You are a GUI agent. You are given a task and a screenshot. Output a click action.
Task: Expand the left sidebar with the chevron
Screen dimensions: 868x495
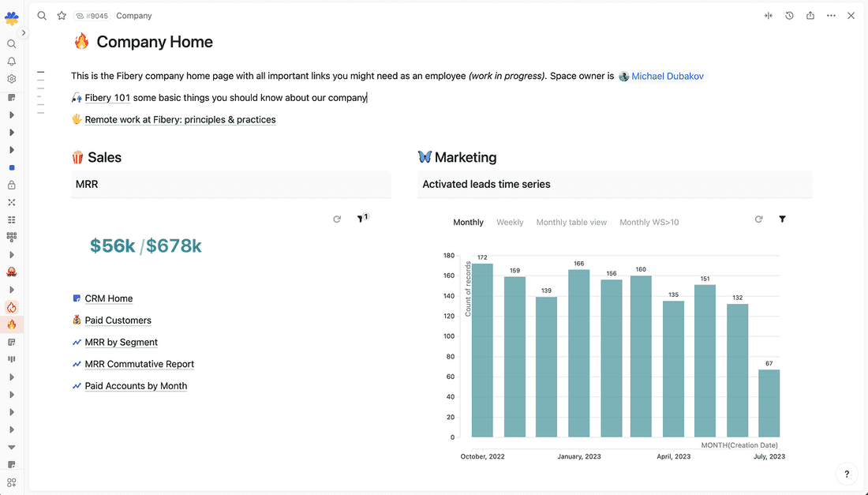[24, 33]
